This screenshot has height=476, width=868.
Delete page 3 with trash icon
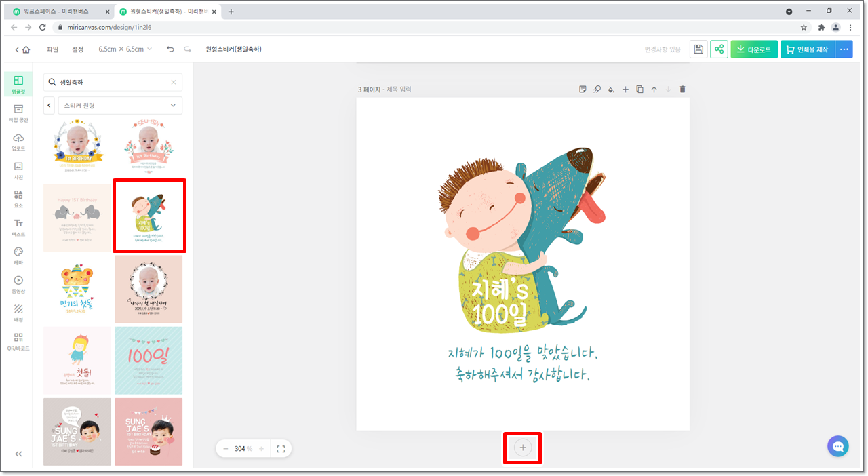point(682,89)
